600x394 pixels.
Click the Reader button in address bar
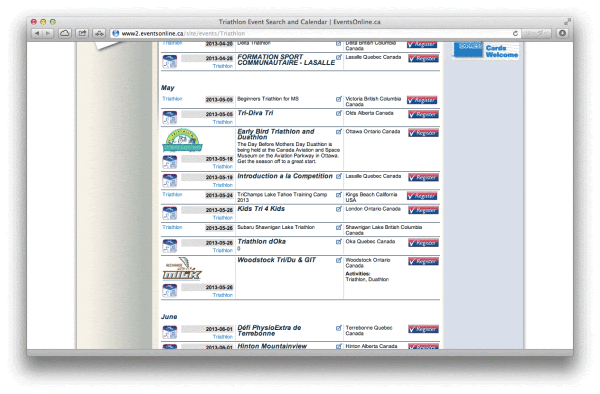[x=536, y=34]
